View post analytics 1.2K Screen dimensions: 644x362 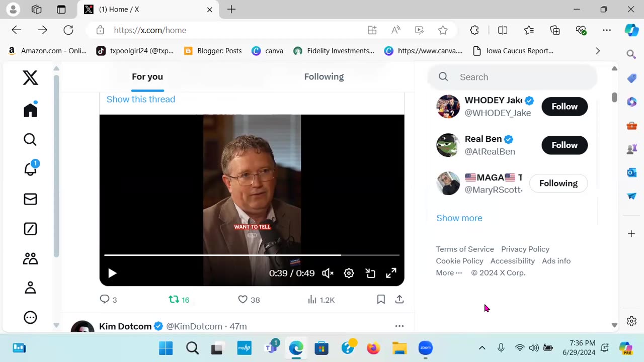pyautogui.click(x=321, y=300)
